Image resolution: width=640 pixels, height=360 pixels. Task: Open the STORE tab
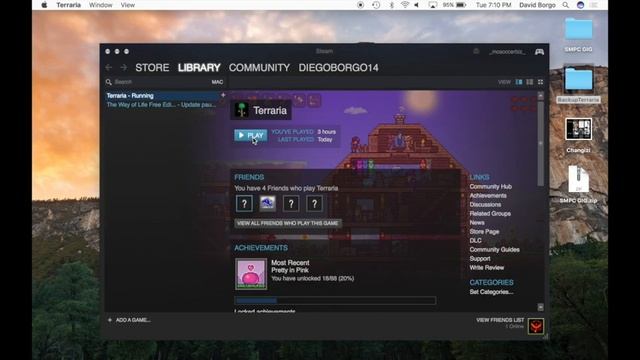click(152, 67)
